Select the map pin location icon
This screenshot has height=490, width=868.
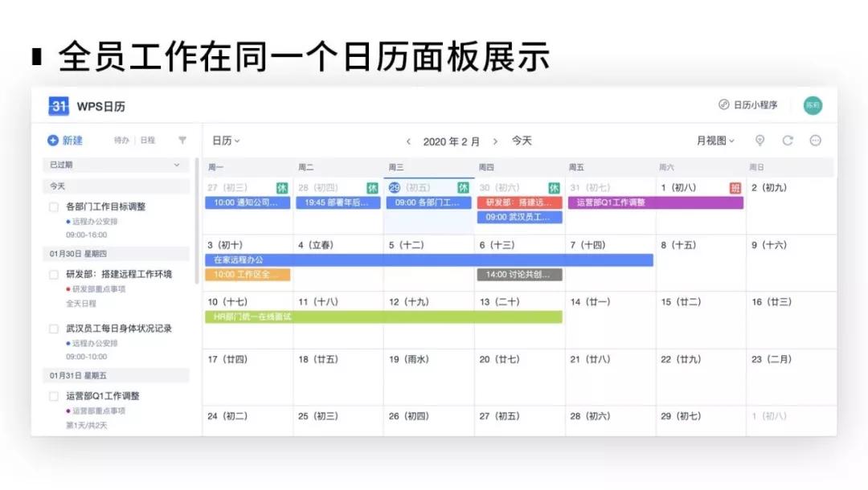pyautogui.click(x=759, y=140)
